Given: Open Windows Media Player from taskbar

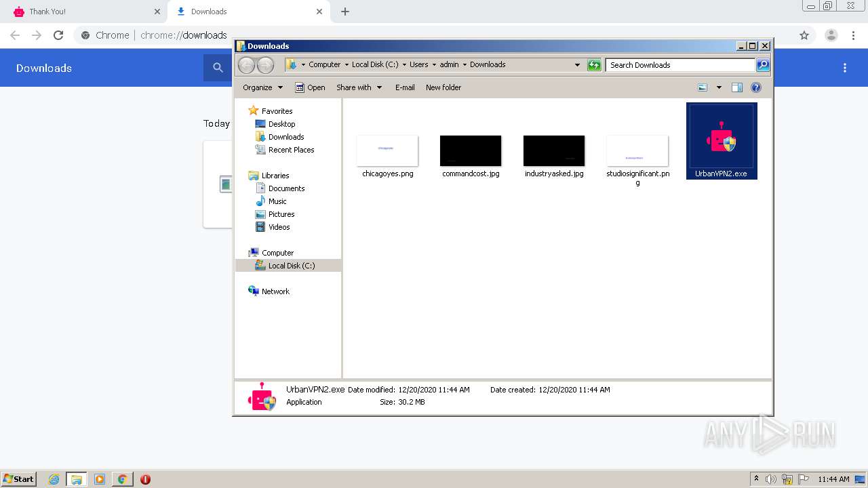Looking at the screenshot, I should pos(100,479).
